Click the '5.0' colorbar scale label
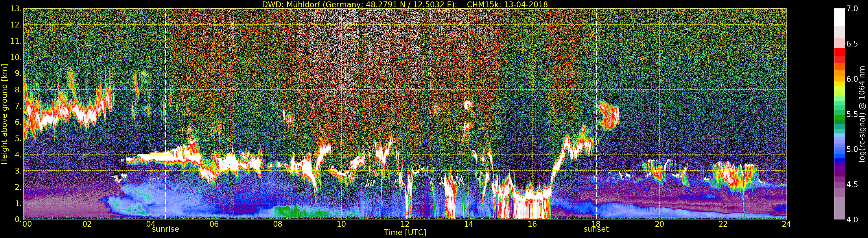Screen dimensions: 868x238 pyautogui.click(x=852, y=149)
